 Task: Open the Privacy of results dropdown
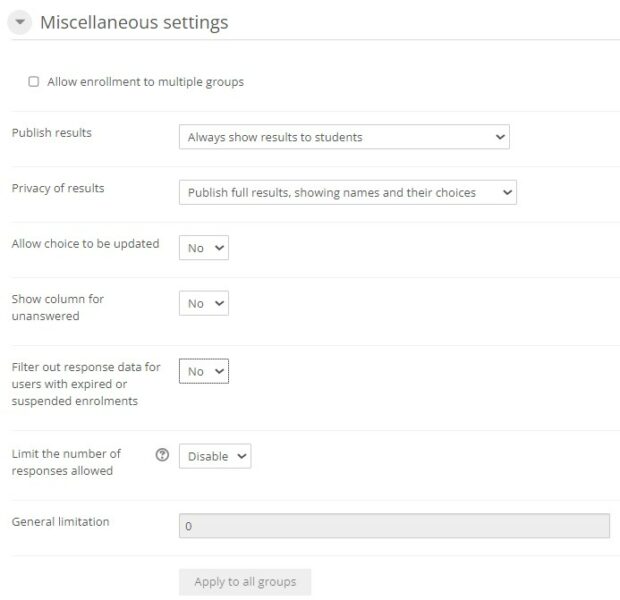point(347,192)
